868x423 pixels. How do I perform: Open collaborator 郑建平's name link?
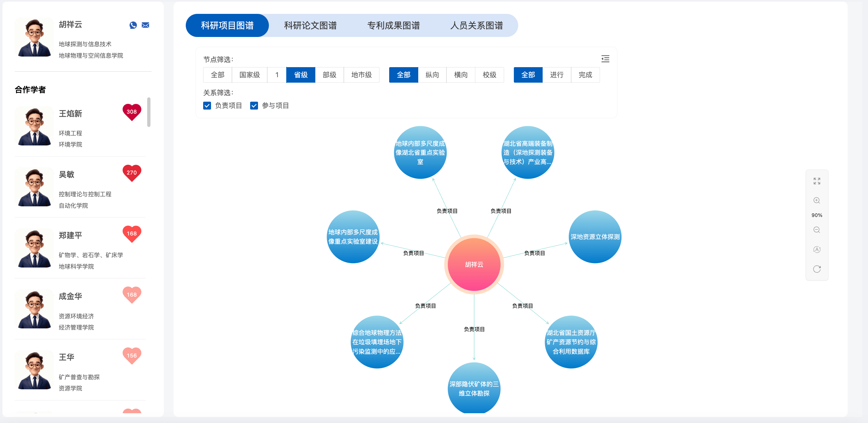[x=70, y=235]
